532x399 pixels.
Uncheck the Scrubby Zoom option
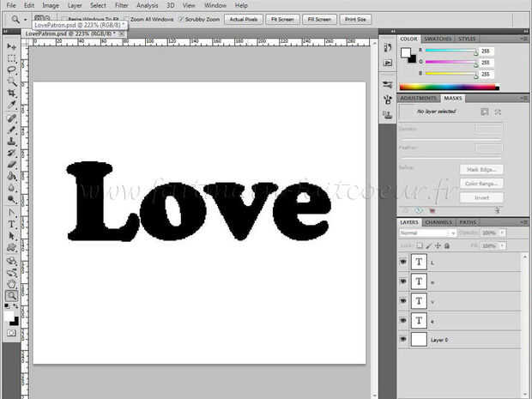pyautogui.click(x=181, y=20)
